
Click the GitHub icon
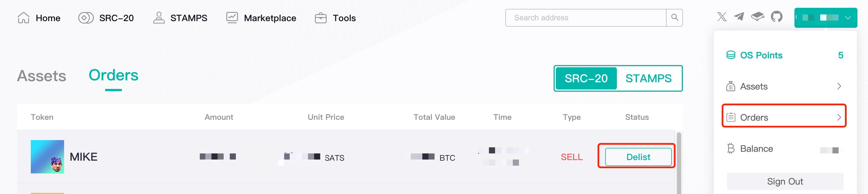click(x=776, y=17)
